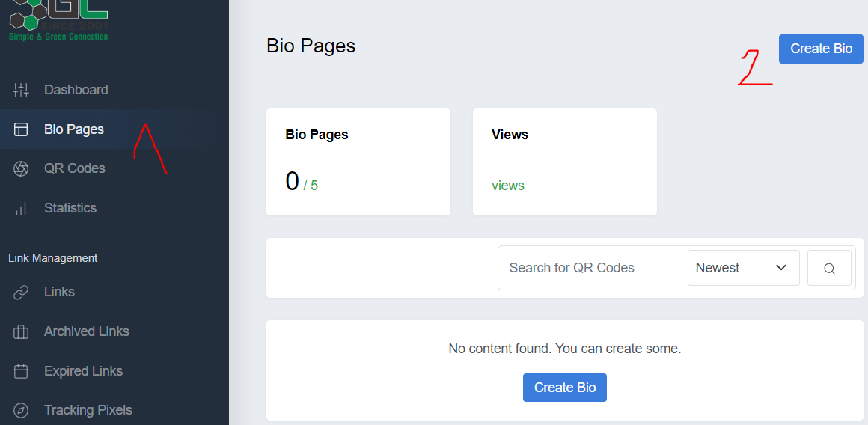Click the chevron arrow on Newest dropdown

(781, 268)
